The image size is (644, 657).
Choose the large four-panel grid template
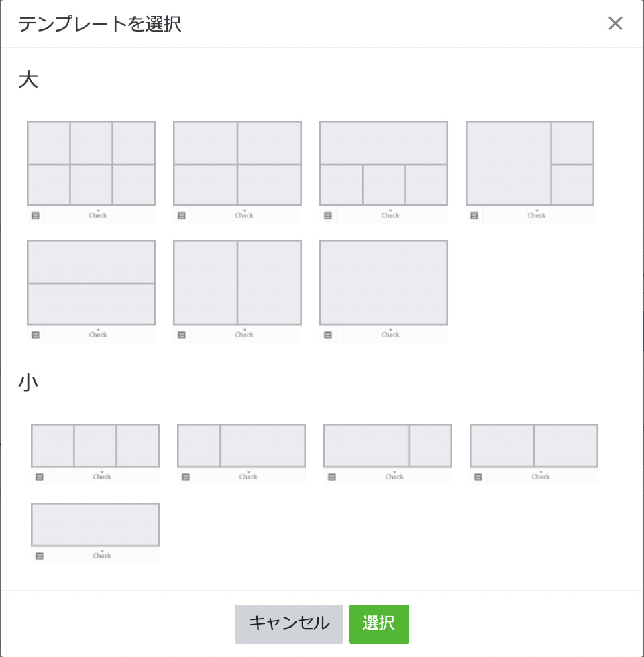click(237, 164)
